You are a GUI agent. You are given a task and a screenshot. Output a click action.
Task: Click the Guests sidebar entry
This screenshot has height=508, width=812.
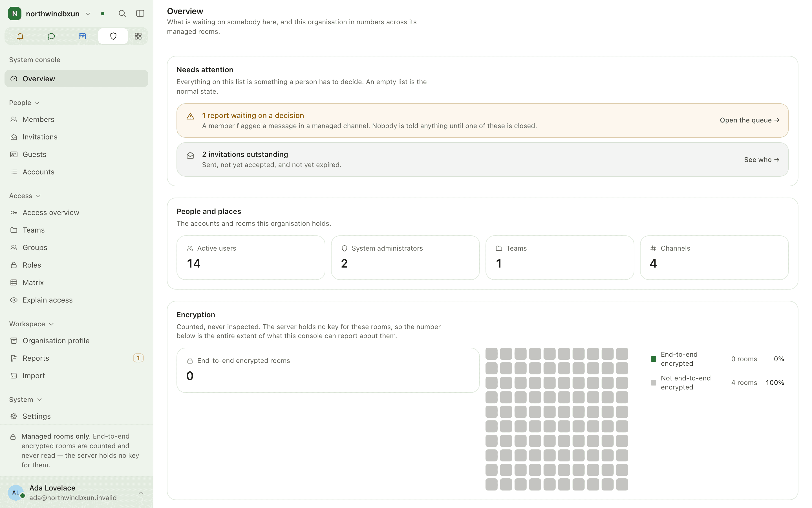[x=76, y=155]
